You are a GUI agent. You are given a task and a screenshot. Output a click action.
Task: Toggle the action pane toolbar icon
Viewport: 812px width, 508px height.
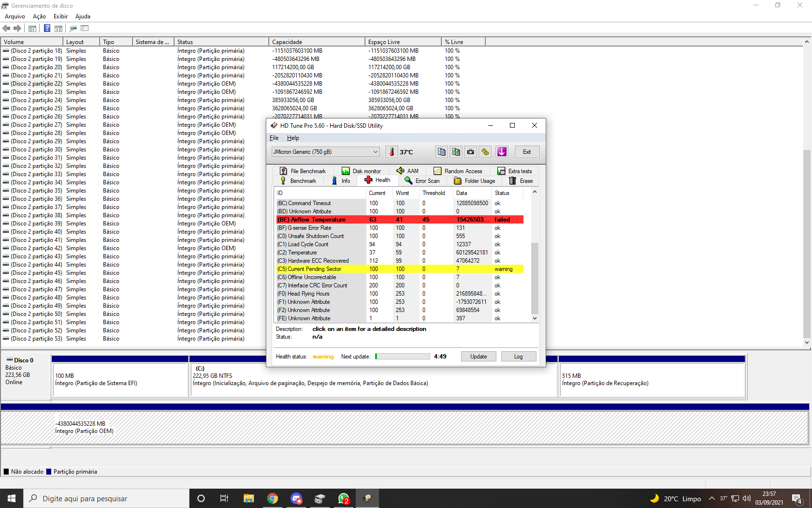[58, 29]
